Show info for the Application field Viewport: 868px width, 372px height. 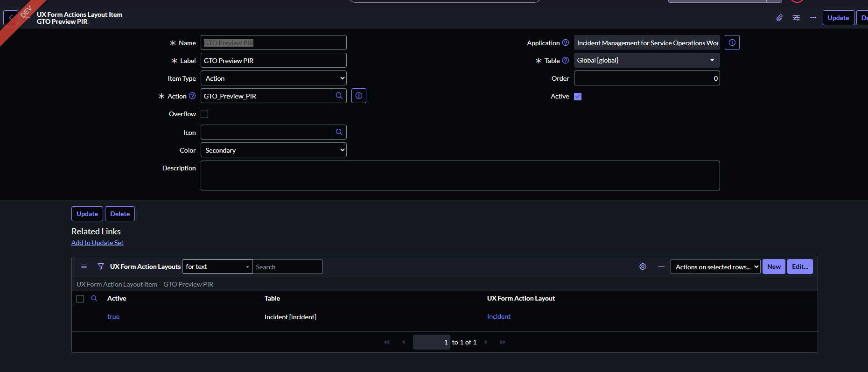(x=732, y=42)
